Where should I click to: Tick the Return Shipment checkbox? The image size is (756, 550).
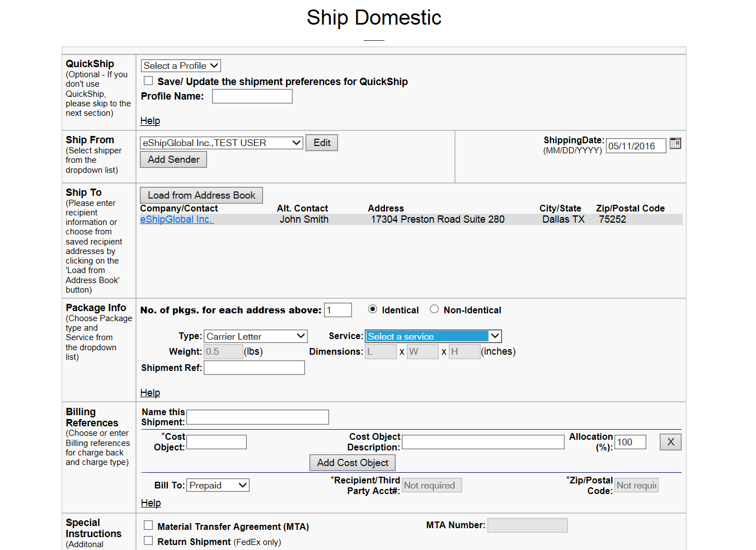coord(148,540)
